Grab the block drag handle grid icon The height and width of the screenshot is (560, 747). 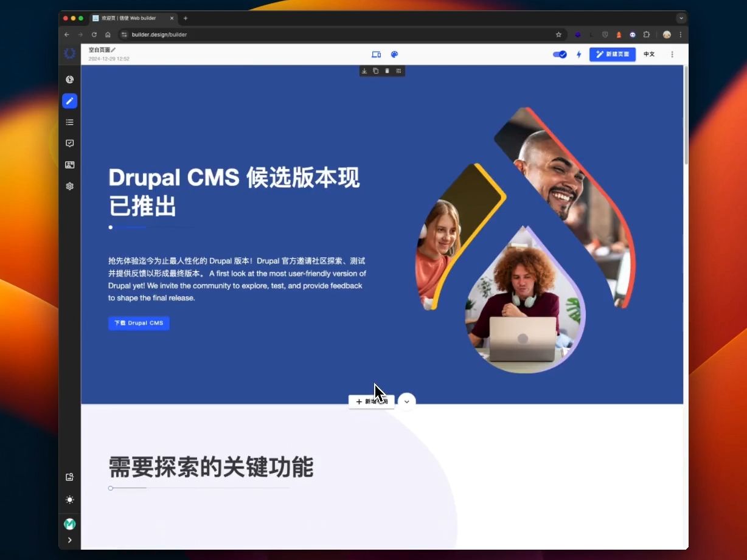coord(398,71)
